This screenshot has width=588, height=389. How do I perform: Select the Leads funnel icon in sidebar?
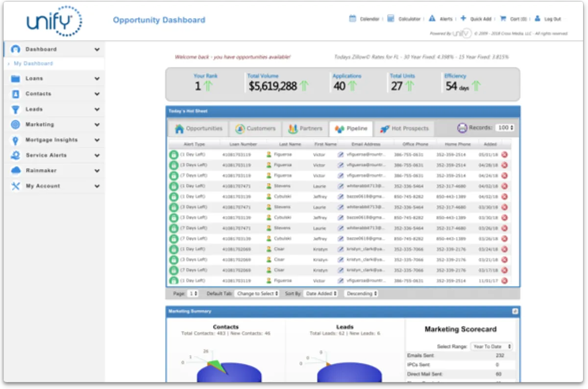[16, 109]
